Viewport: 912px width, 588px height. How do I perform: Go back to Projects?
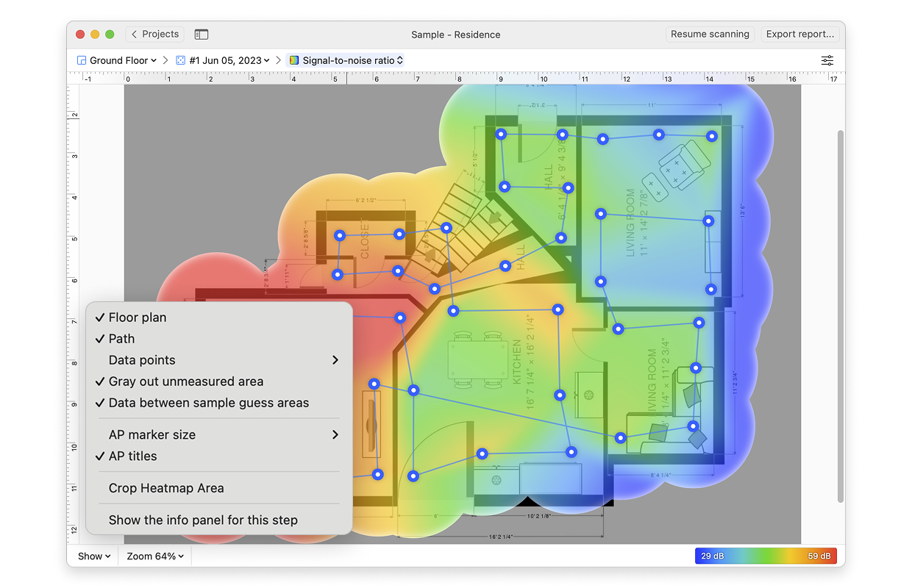pyautogui.click(x=154, y=34)
